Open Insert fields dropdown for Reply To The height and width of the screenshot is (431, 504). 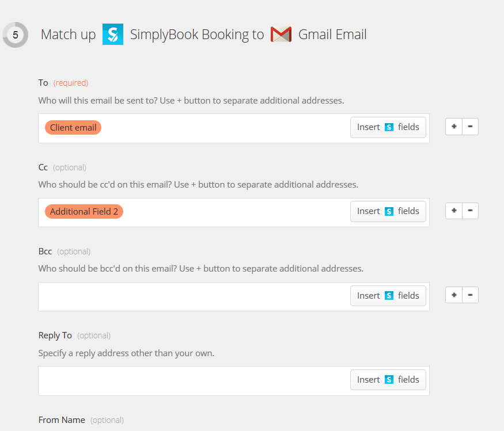point(388,380)
